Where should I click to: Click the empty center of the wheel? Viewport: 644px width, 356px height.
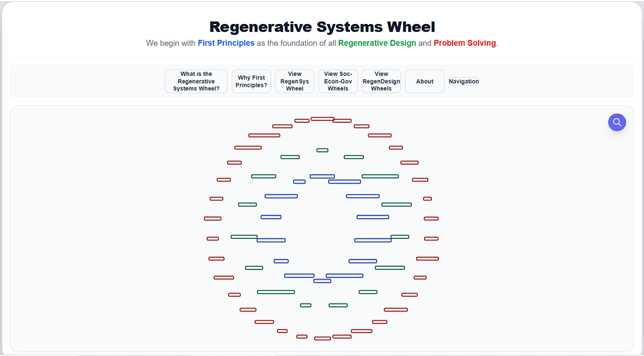322,228
